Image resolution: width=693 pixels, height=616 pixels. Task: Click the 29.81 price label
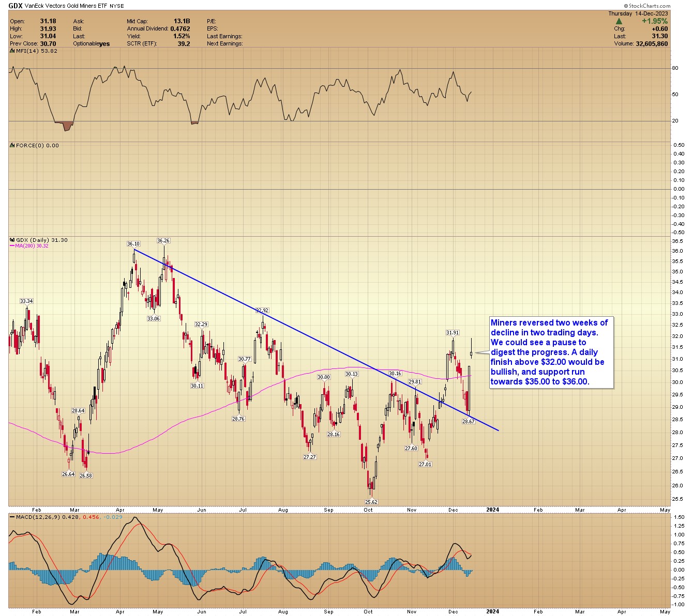click(415, 382)
